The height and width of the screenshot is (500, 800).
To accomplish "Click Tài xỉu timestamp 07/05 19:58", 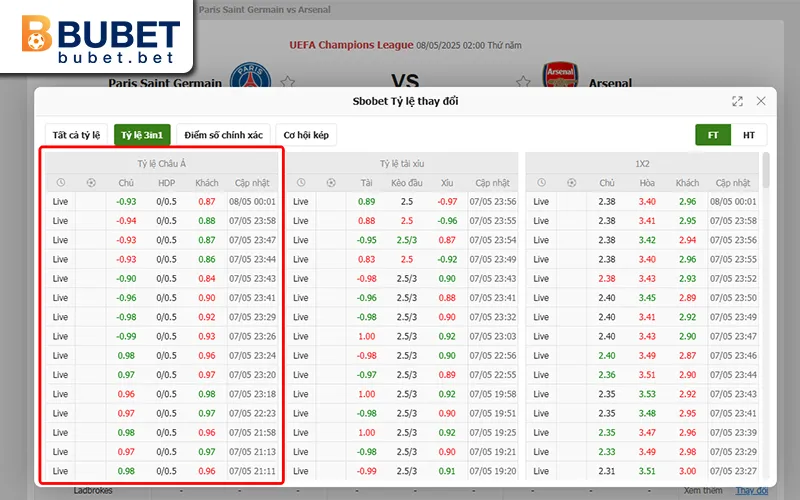I will click(x=493, y=394).
